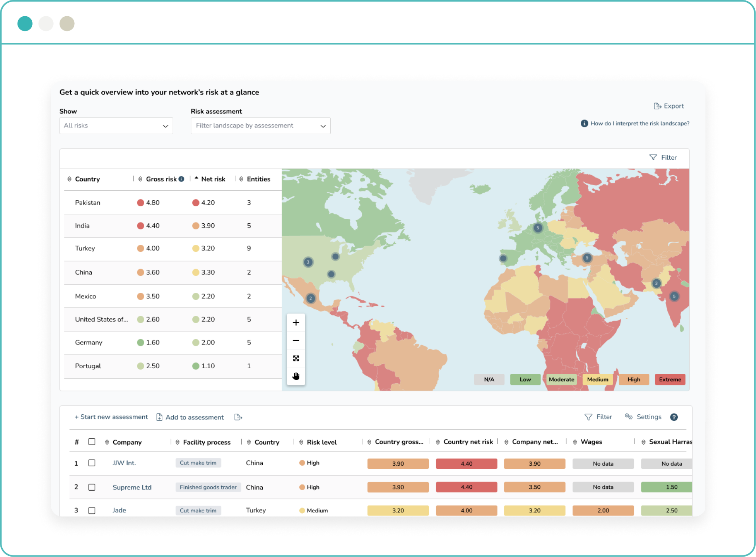This screenshot has width=756, height=557.
Task: Sort company table by Risk level header
Action: pyautogui.click(x=321, y=442)
